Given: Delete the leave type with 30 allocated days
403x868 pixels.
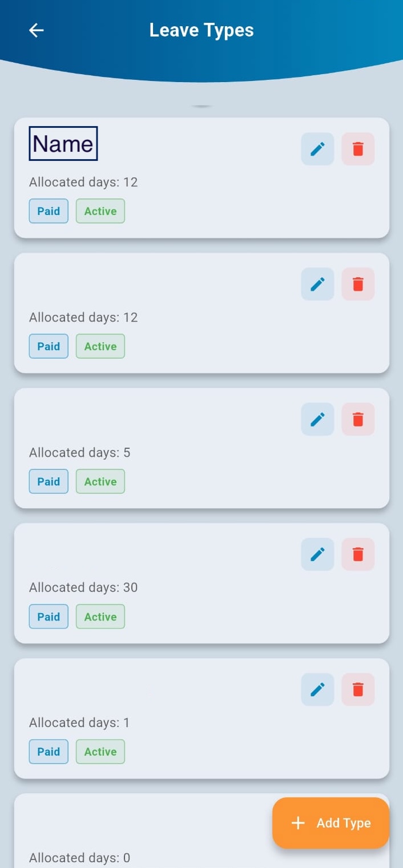Looking at the screenshot, I should tap(358, 554).
